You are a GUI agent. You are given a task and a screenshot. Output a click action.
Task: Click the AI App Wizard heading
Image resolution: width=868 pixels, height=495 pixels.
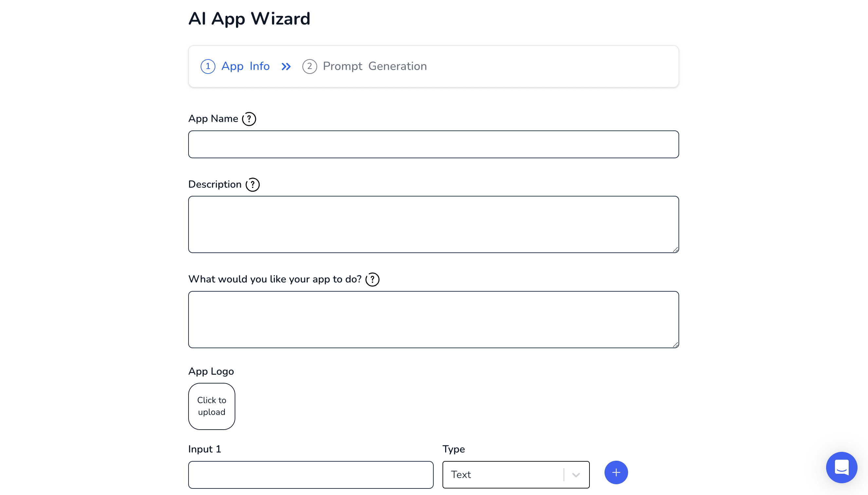tap(249, 19)
